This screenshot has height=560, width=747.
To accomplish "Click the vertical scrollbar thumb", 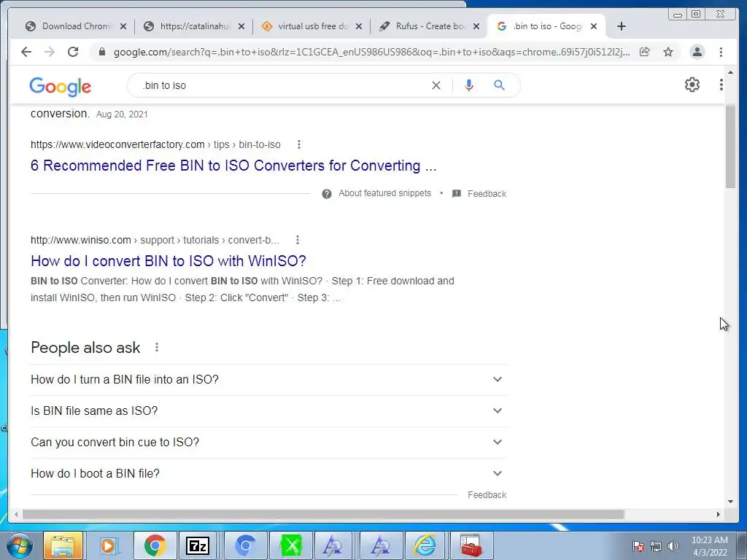I will tap(730, 147).
